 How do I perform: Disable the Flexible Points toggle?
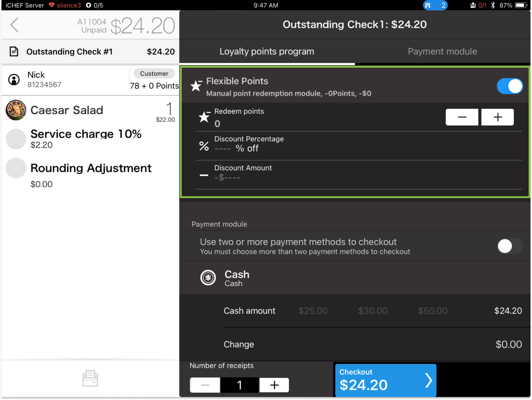[x=509, y=86]
